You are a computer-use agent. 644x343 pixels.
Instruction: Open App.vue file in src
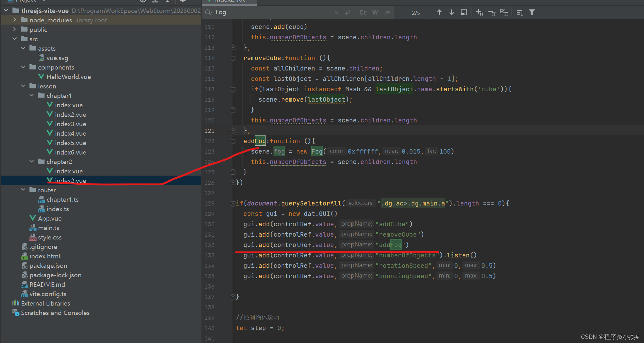[x=49, y=218]
